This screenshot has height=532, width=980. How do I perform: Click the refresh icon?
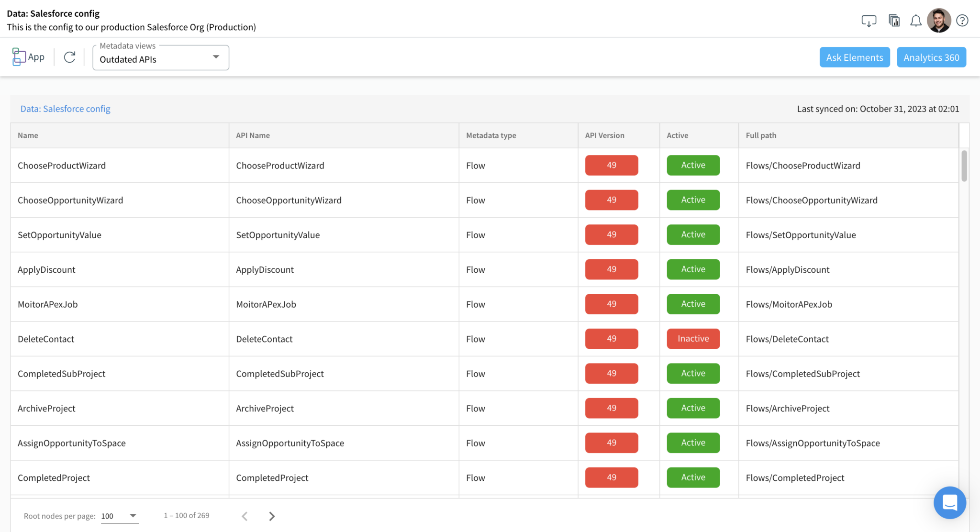69,57
